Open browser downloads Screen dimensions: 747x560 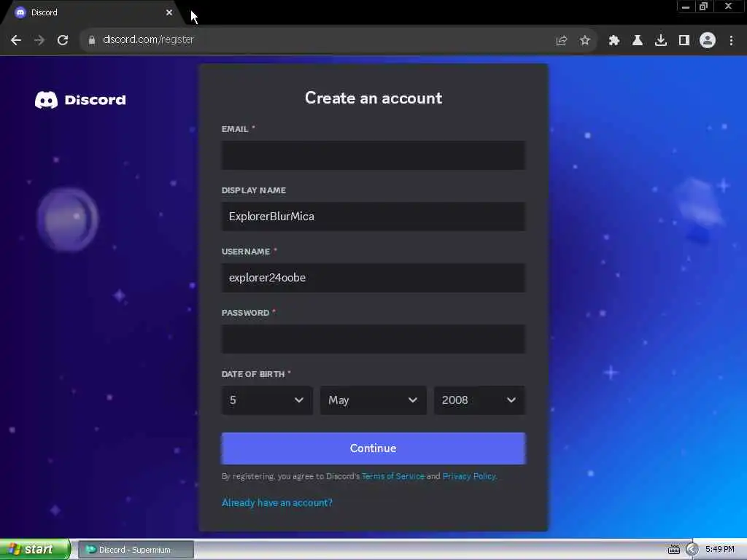point(661,41)
